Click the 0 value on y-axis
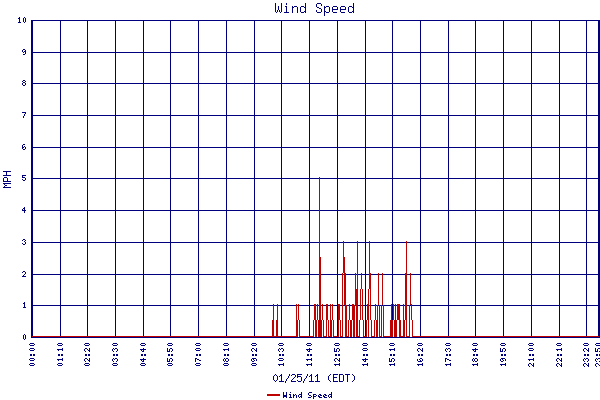Viewport: 600px width, 400px height. pyautogui.click(x=24, y=337)
